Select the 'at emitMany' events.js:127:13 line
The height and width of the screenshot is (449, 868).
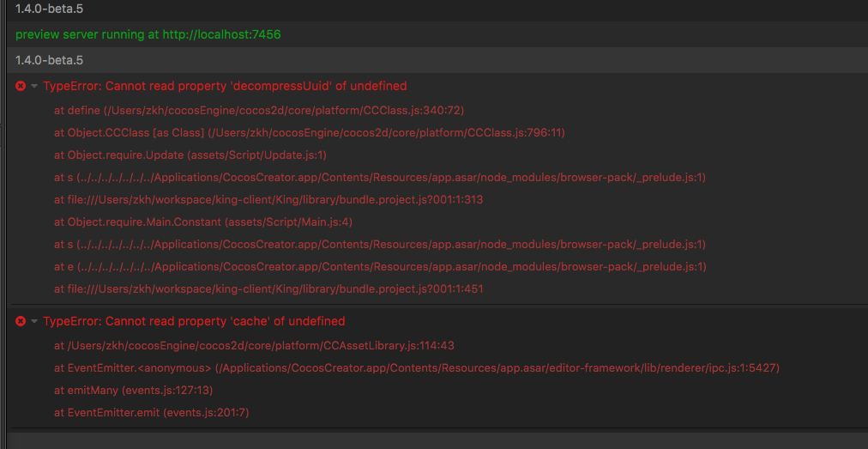click(x=133, y=390)
